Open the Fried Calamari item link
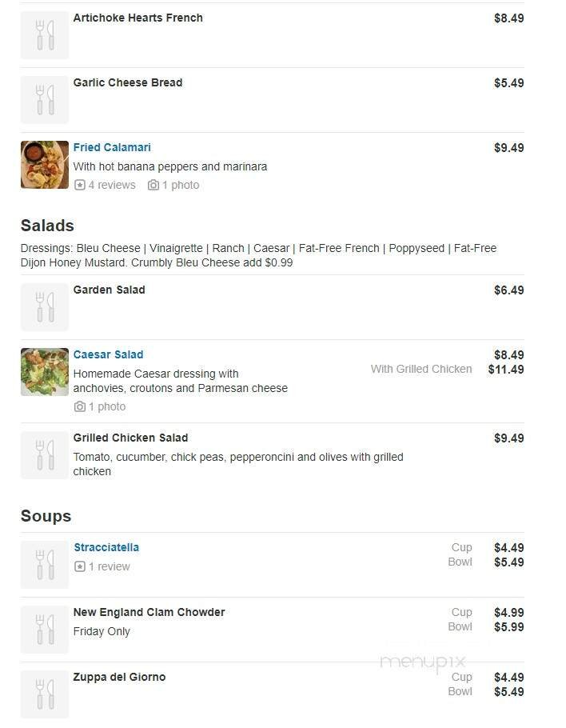This screenshot has height=728, width=566. coord(112,147)
